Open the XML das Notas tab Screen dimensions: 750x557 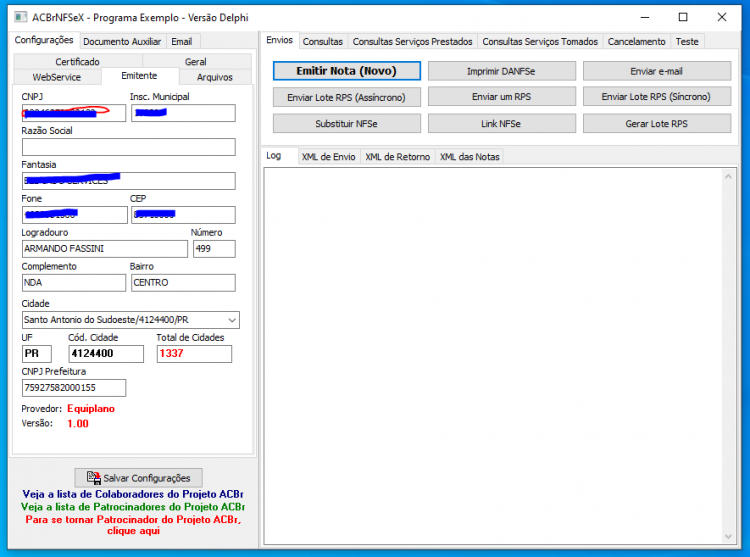click(x=470, y=157)
